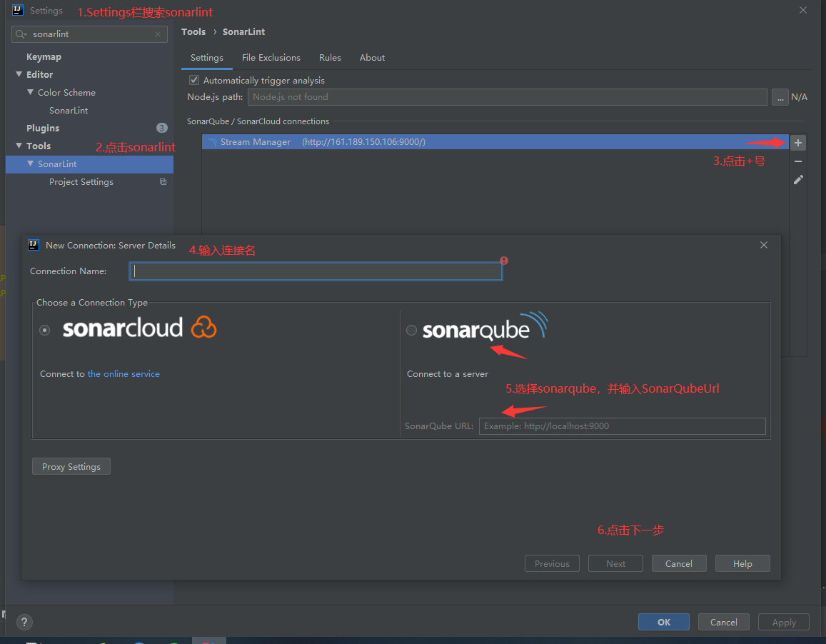Click the ? help icon at bottom left
826x644 pixels.
point(24,622)
